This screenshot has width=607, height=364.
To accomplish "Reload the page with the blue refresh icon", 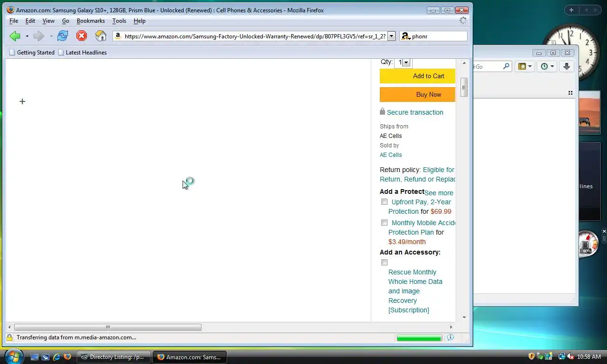I will 63,36.
